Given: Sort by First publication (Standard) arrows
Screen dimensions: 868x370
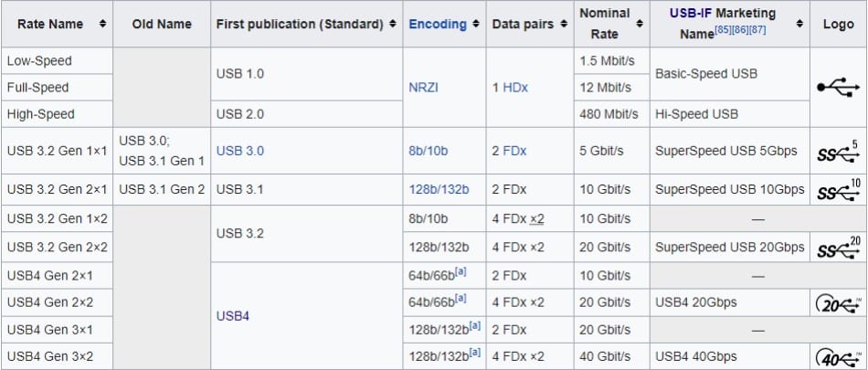Looking at the screenshot, I should pyautogui.click(x=393, y=24).
